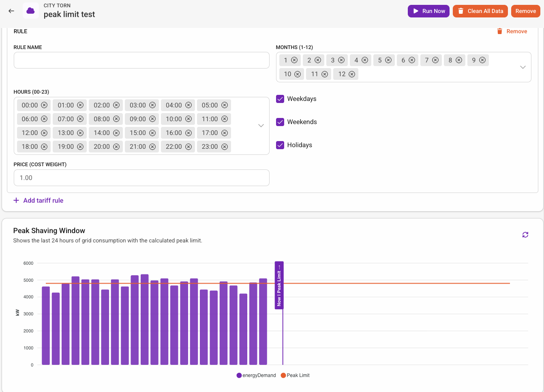Screen dimensions: 544x392
Task: Refresh the Peak Shaving Window chart
Action: [x=525, y=235]
